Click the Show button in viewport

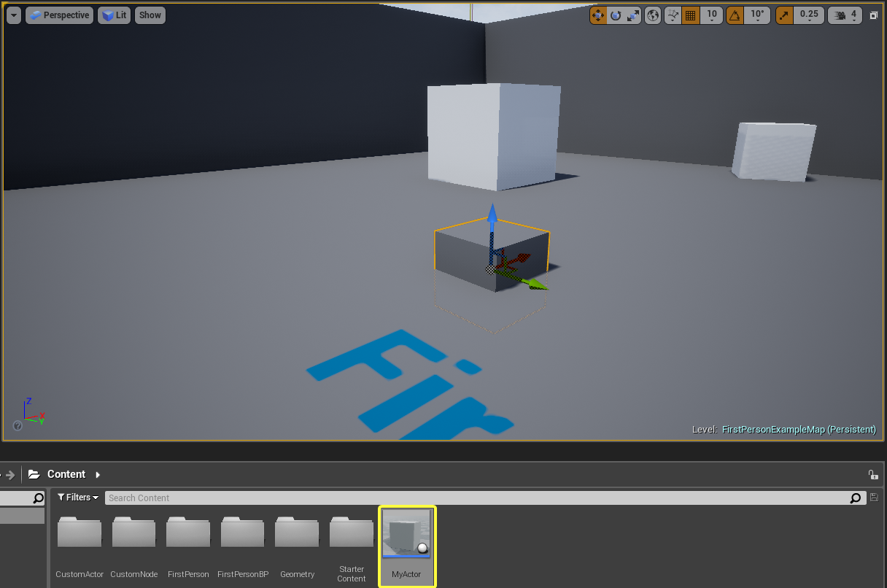150,15
